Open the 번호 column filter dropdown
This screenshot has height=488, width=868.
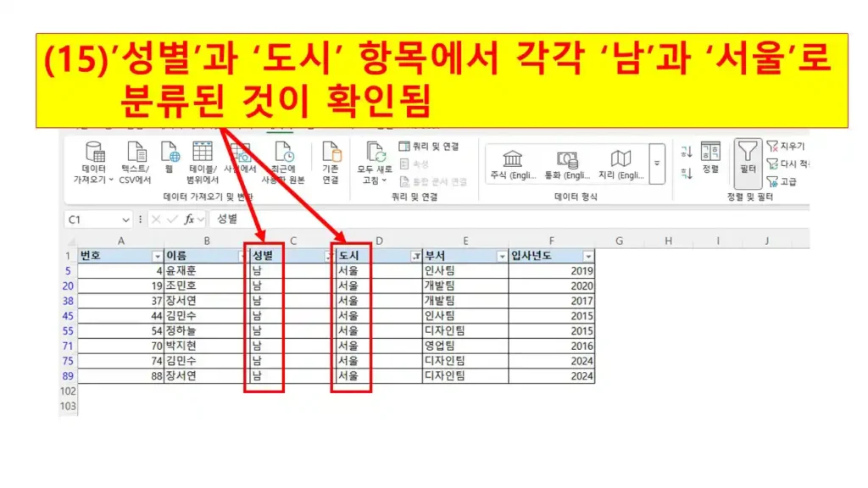[157, 256]
